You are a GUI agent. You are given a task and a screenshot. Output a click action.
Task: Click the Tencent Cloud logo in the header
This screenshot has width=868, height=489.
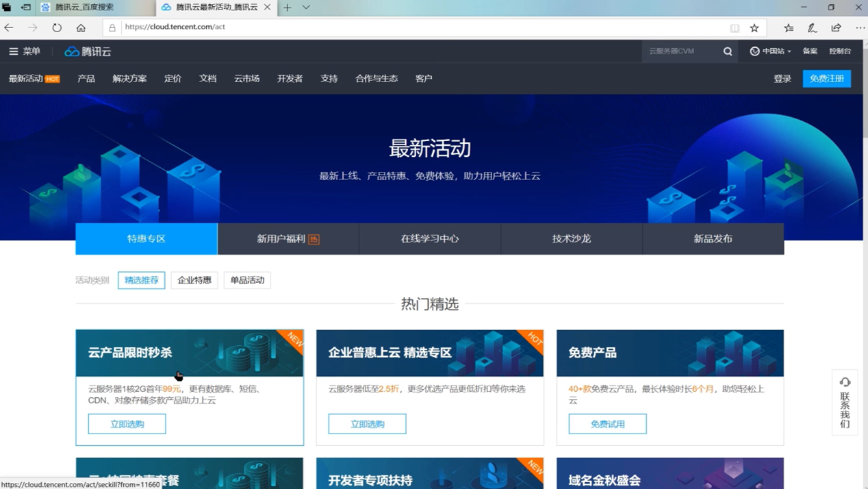pyautogui.click(x=87, y=51)
